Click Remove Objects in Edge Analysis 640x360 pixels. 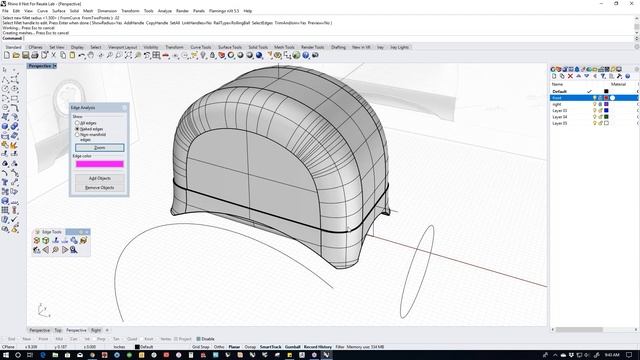pos(100,188)
